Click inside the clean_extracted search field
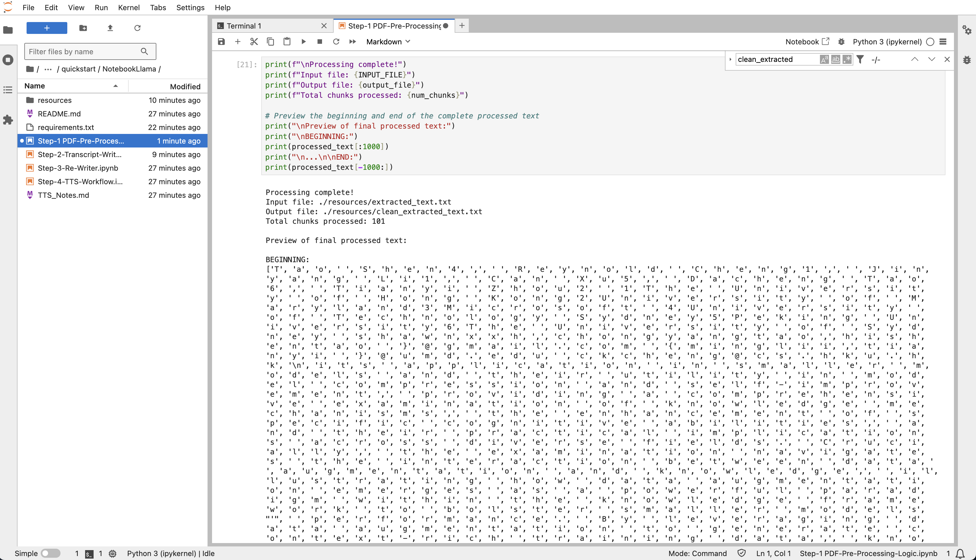 coord(774,59)
